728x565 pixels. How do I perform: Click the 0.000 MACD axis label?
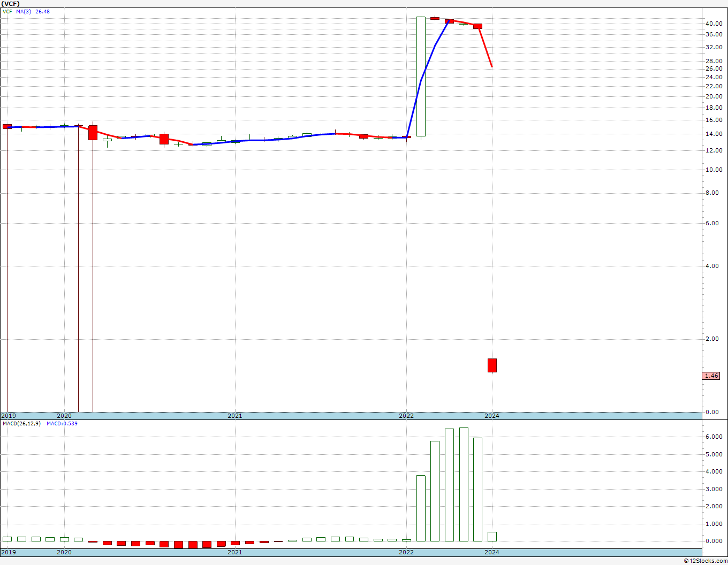[x=714, y=541]
